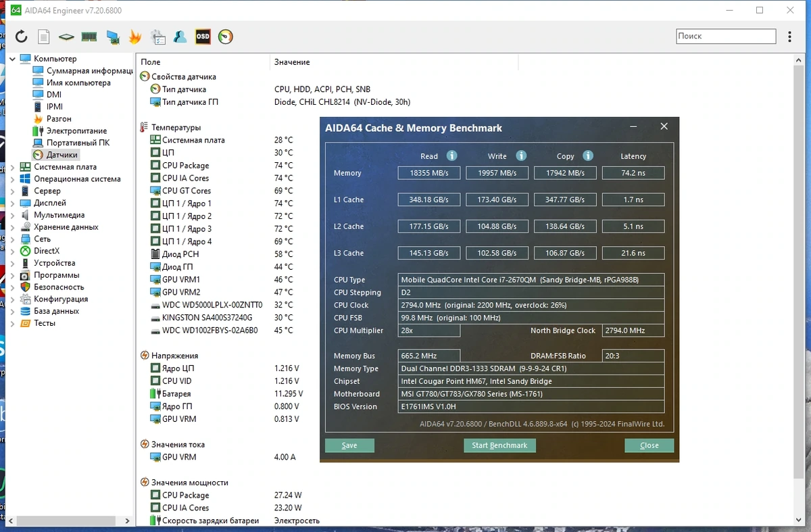Select DMI in the tree

pyautogui.click(x=54, y=95)
